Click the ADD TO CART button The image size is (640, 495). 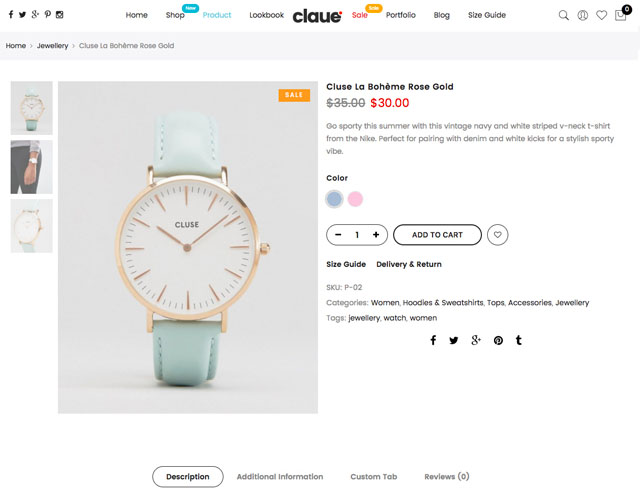tap(437, 235)
